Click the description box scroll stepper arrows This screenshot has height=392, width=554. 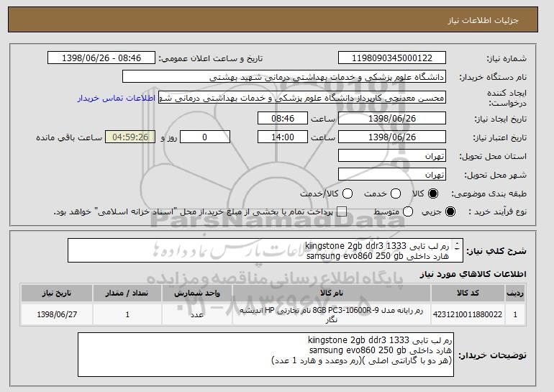[x=458, y=246]
